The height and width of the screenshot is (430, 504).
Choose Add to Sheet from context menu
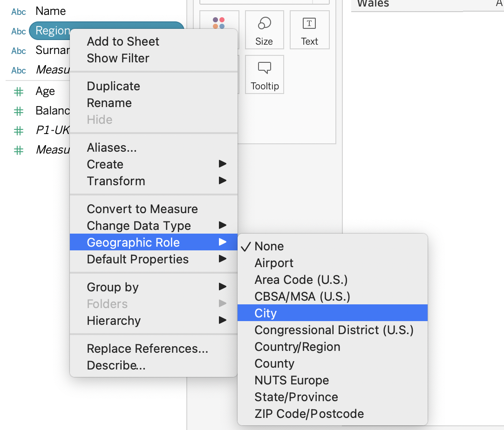coord(123,41)
